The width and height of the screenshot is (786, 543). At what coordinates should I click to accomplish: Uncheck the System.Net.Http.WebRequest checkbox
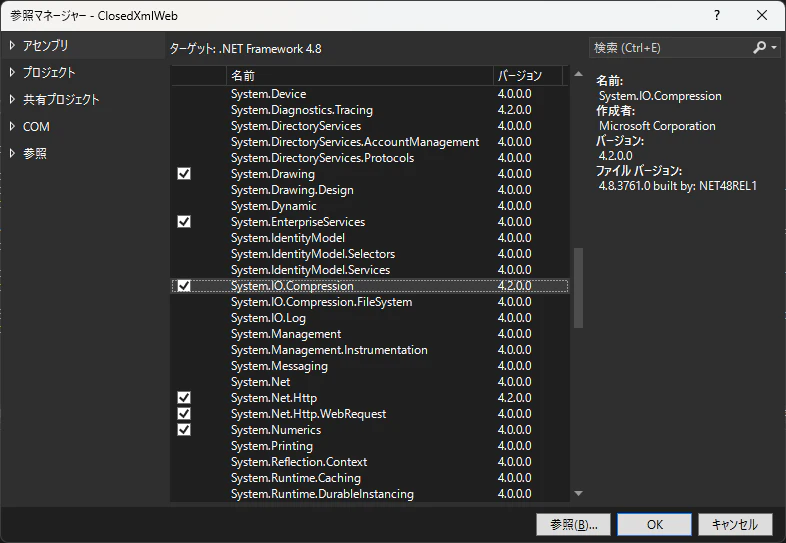[x=184, y=414]
